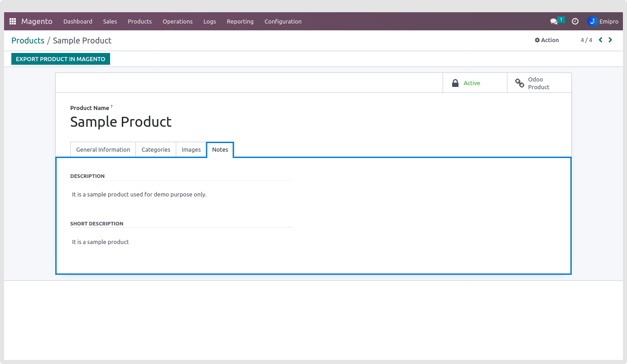The width and height of the screenshot is (627, 364).
Task: Go to next record arrow
Action: 610,40
